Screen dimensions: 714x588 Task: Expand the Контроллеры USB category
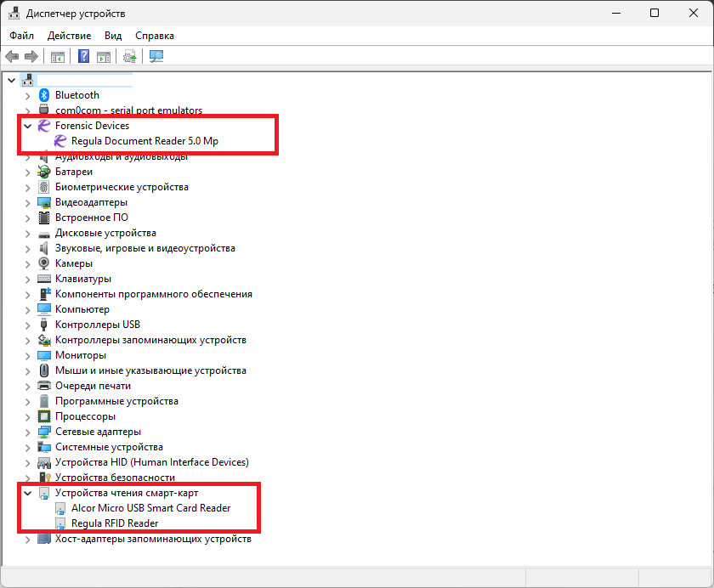click(28, 325)
